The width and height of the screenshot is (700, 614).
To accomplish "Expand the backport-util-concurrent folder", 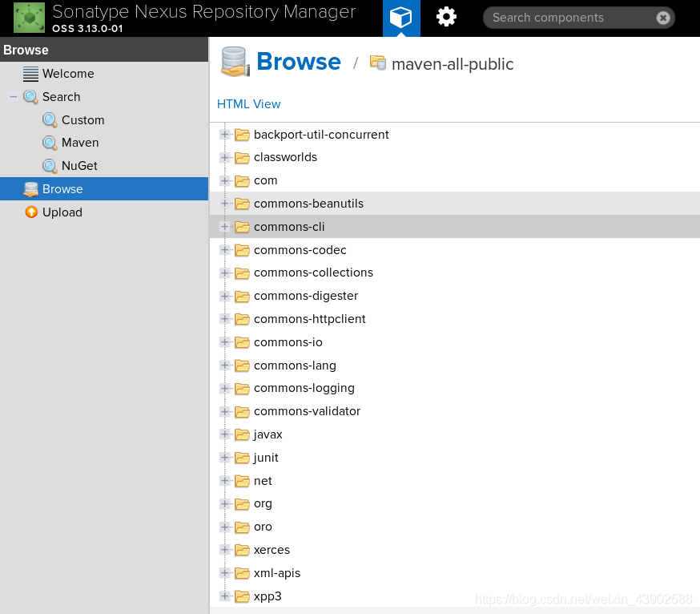I will pyautogui.click(x=225, y=135).
